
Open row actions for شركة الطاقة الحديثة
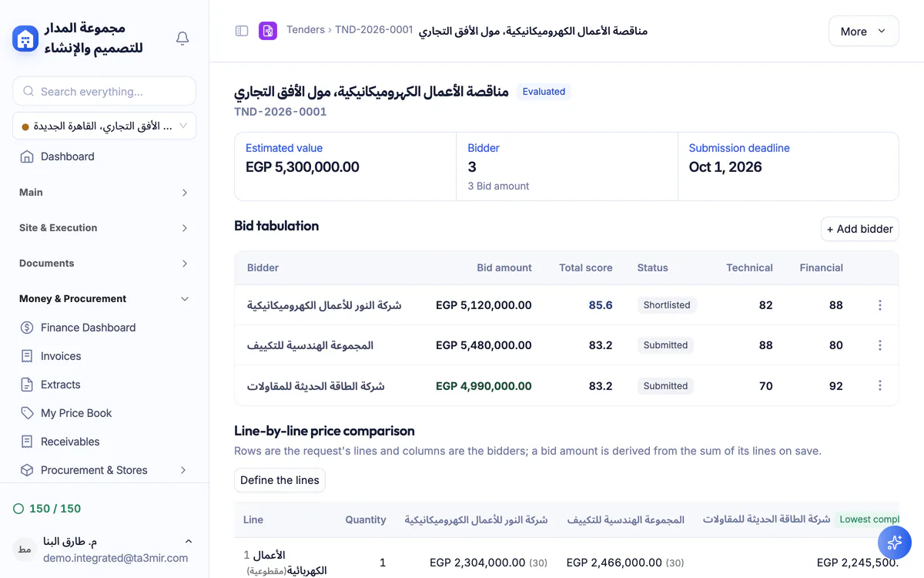(880, 385)
